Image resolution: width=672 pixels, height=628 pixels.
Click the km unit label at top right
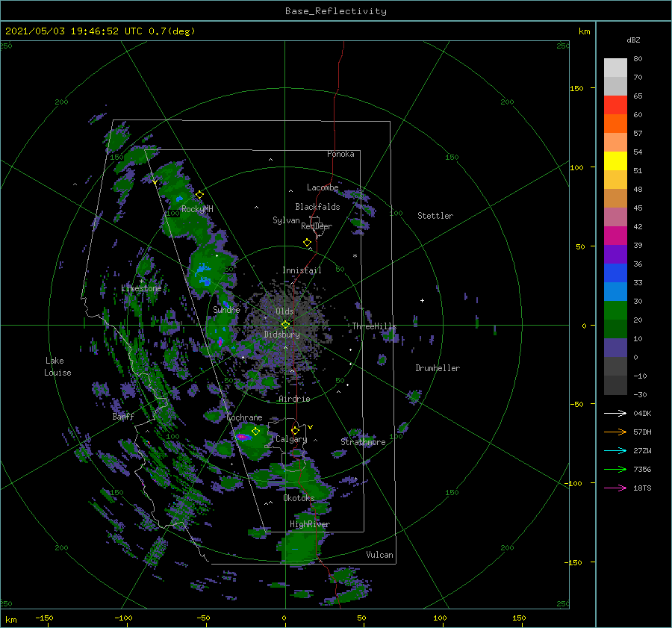584,31
